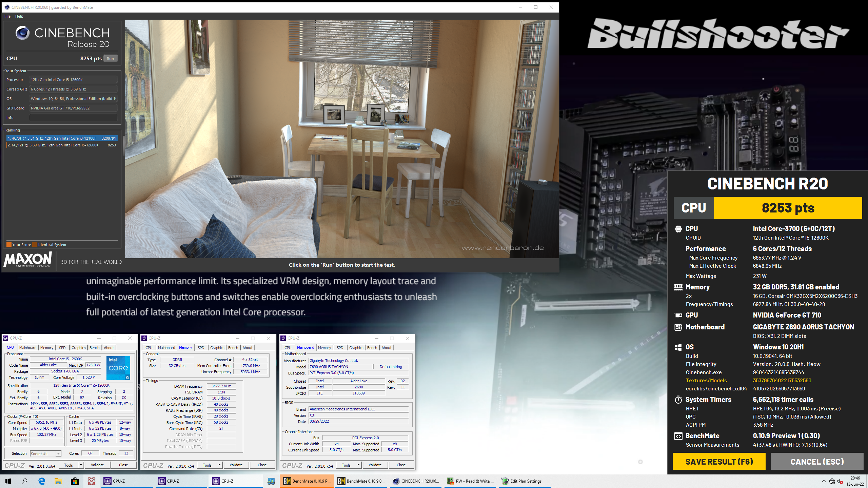Viewport: 868px width, 488px height.
Task: Click the Textures/Models highlighted link
Action: tap(706, 381)
